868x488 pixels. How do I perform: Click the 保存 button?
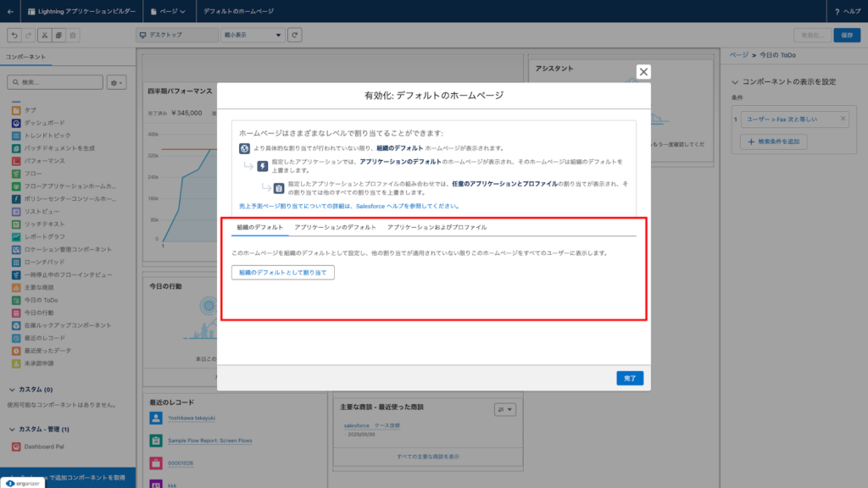(x=847, y=36)
